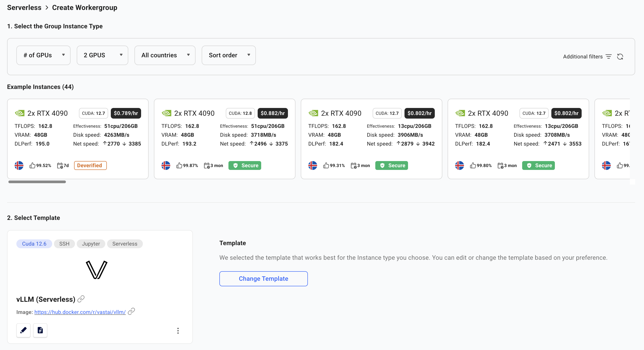644x350 pixels.
Task: Expand the # of GPUs dropdown
Action: tap(43, 55)
